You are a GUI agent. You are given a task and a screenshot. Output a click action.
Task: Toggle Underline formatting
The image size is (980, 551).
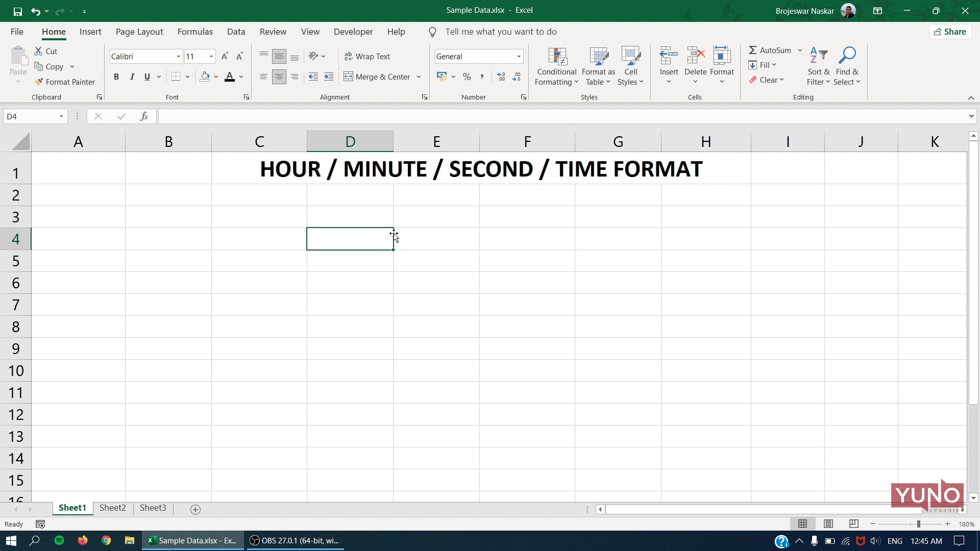[147, 77]
